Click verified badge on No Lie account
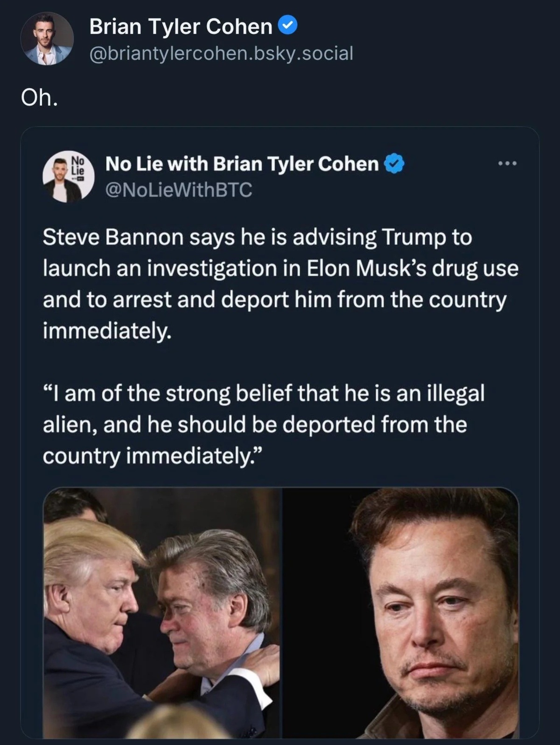Screen dimensions: 560x745 [x=394, y=164]
